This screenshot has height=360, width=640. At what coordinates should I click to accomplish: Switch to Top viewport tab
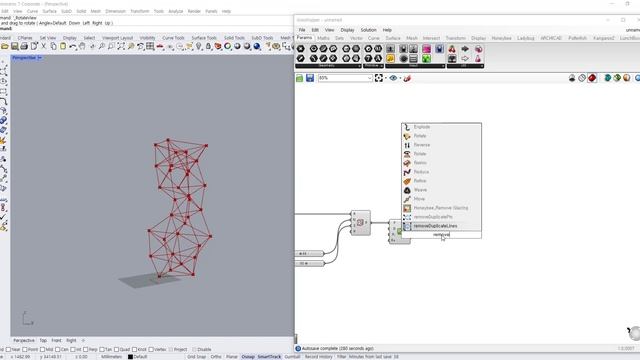pos(43,340)
